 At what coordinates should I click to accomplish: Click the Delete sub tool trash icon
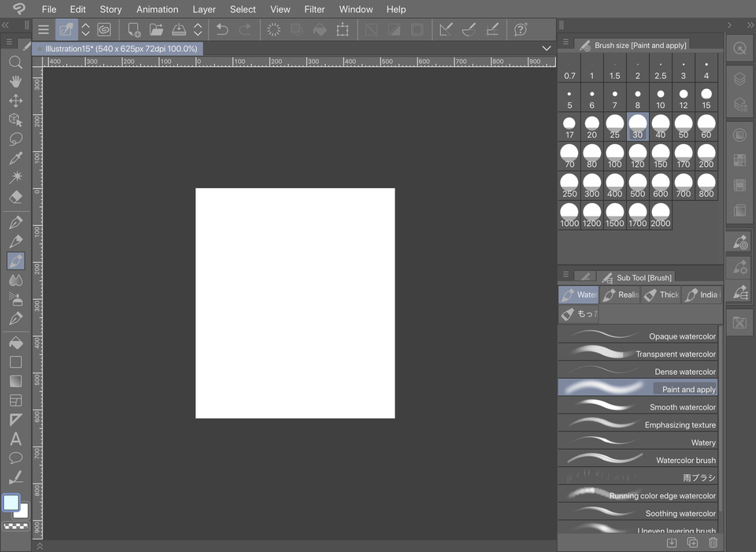coord(713,543)
